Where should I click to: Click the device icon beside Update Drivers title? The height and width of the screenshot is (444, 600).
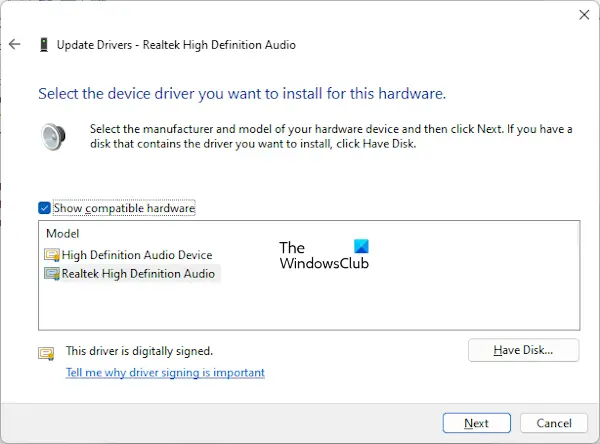(44, 45)
